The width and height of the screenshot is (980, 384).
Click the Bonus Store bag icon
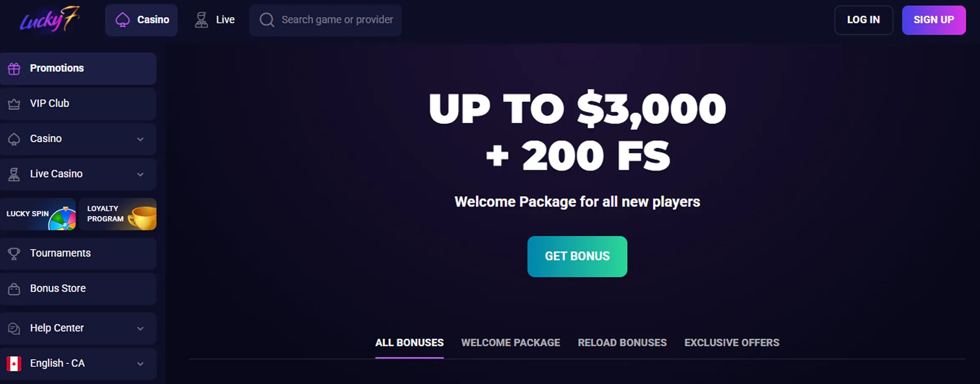coord(14,288)
